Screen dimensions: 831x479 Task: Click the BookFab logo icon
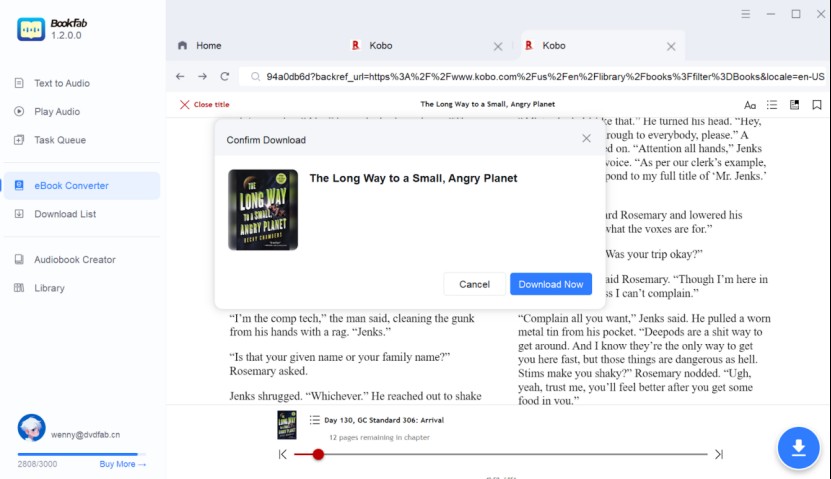point(31,29)
